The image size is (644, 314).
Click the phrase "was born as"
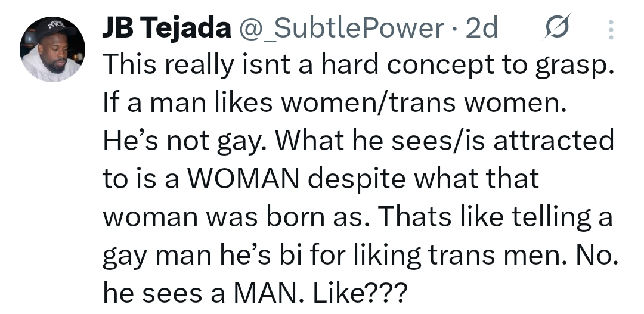pyautogui.click(x=286, y=217)
